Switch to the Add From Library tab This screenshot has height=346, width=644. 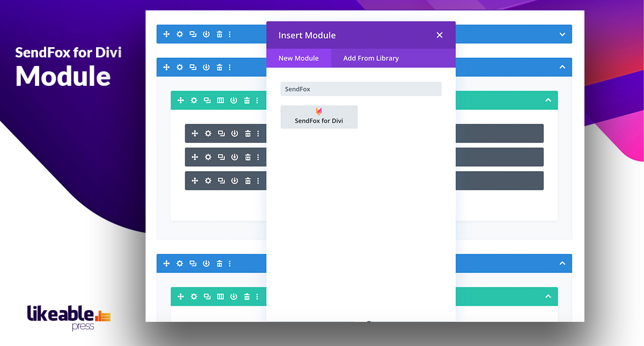(x=371, y=58)
